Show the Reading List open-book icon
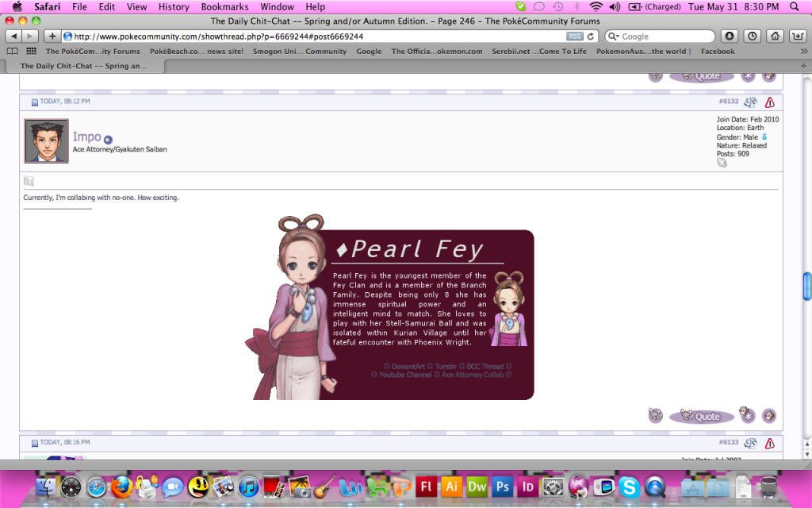Viewport: 812px width, 508px height. pyautogui.click(x=13, y=52)
